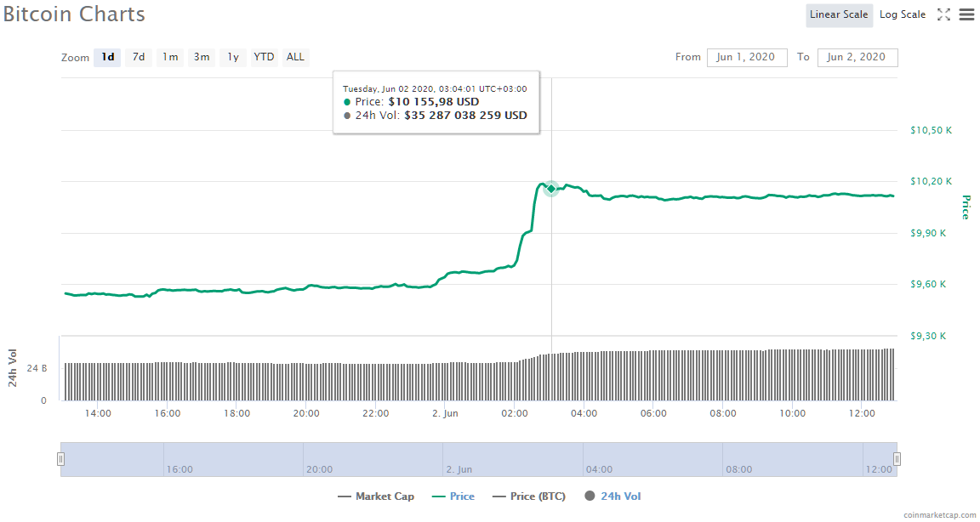Viewport: 980px width, 522px height.
Task: Select the YTD time range
Action: click(x=263, y=57)
